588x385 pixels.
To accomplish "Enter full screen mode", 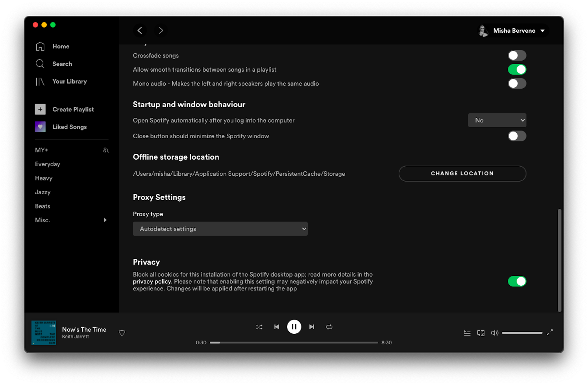I will click(550, 332).
